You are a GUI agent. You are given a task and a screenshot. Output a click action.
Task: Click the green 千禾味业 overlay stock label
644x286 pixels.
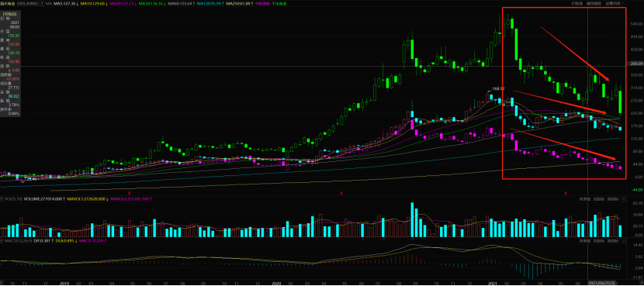279,3
